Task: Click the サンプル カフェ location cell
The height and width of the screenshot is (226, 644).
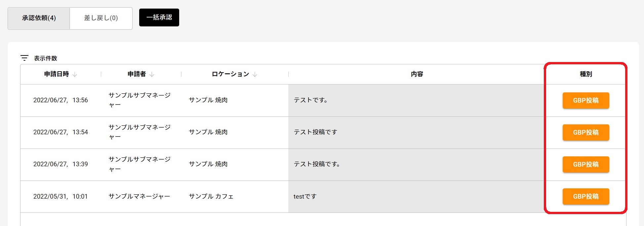Action: click(x=211, y=197)
